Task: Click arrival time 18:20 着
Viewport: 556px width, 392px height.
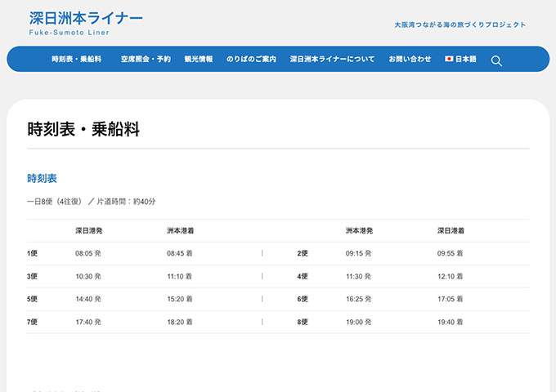Action: [179, 323]
